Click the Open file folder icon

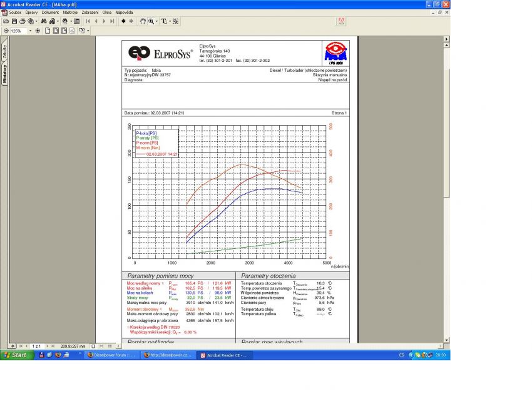tap(6, 21)
